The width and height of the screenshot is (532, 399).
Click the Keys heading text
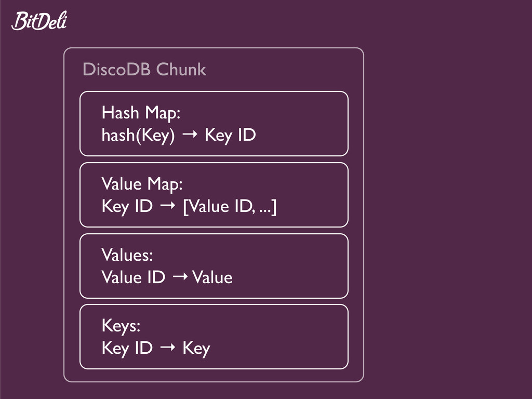coord(121,326)
